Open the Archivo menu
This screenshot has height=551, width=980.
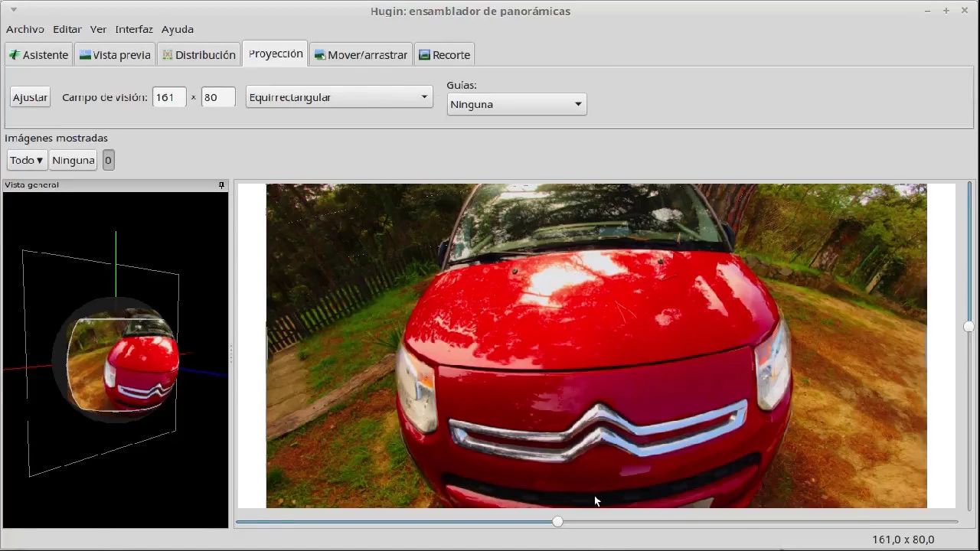(x=24, y=29)
